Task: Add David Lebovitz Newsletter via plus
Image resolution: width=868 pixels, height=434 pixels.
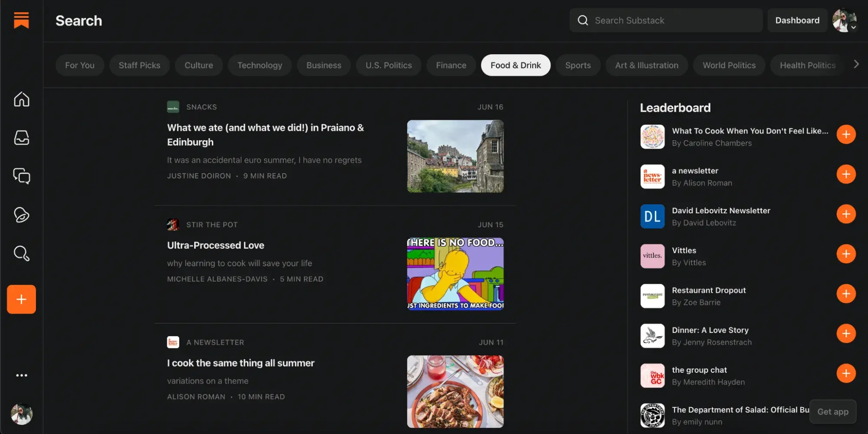Action: (846, 214)
